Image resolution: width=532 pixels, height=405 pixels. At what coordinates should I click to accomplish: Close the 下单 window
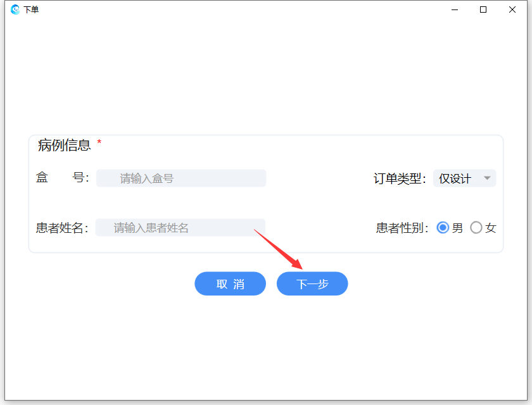pos(512,9)
